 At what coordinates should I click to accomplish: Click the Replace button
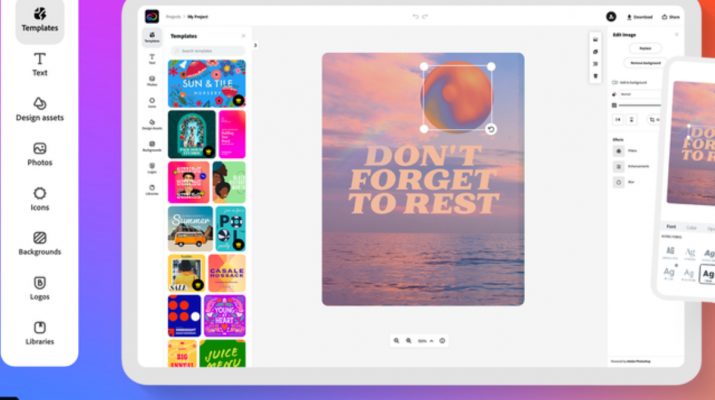pyautogui.click(x=645, y=48)
